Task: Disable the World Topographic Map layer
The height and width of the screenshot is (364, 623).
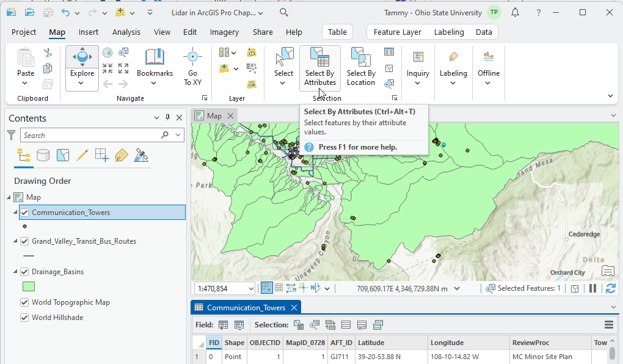Action: point(24,302)
